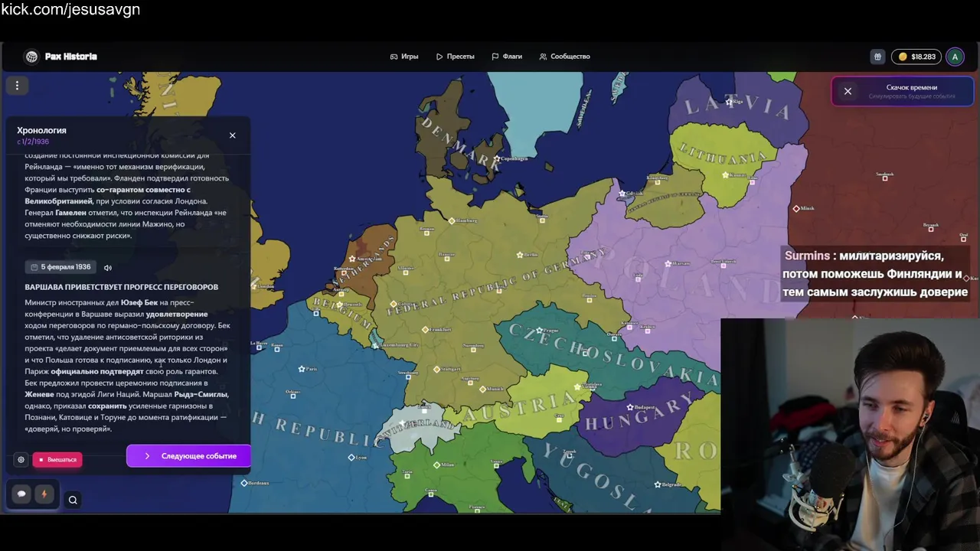
Task: Click the LITHUANIA country label
Action: 724,155
